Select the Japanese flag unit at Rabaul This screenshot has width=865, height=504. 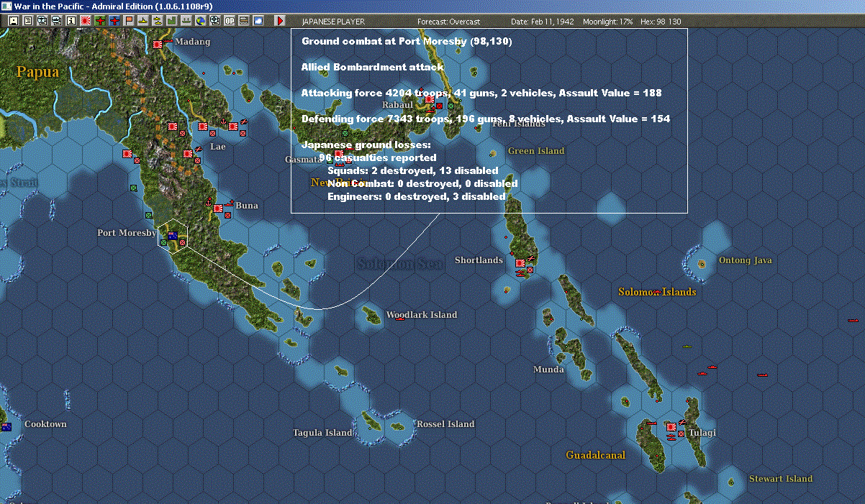(x=430, y=100)
